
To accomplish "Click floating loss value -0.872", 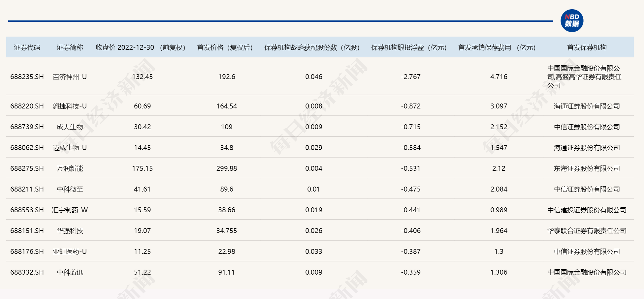I will (411, 106).
